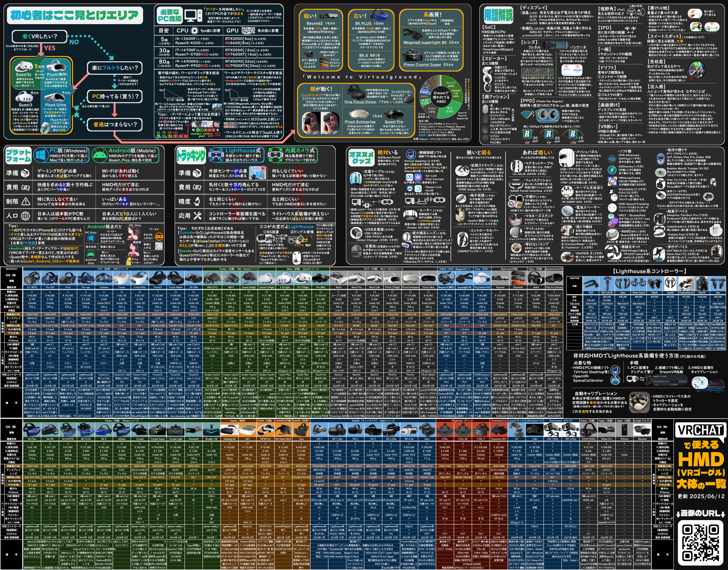
Task: Click the Crystal Light Pimax thumbnail
Action: (x=176, y=429)
